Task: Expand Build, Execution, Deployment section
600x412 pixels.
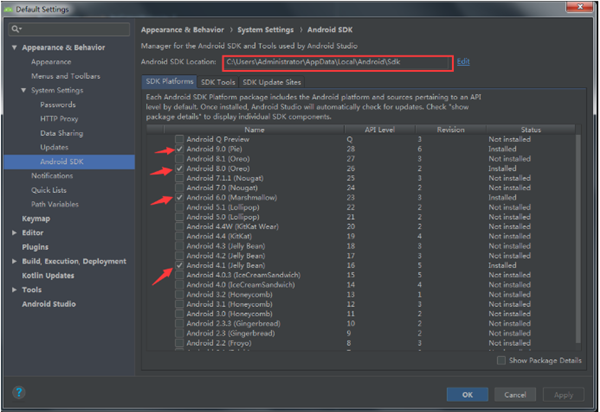Action: click(x=14, y=261)
